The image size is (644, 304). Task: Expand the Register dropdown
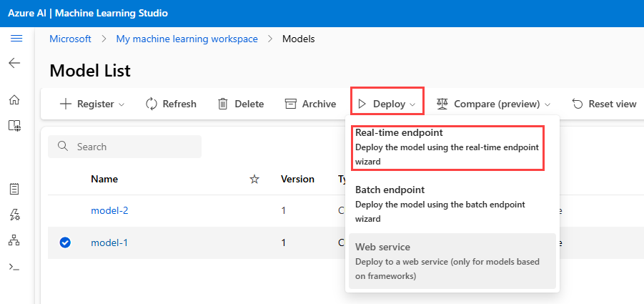(91, 104)
